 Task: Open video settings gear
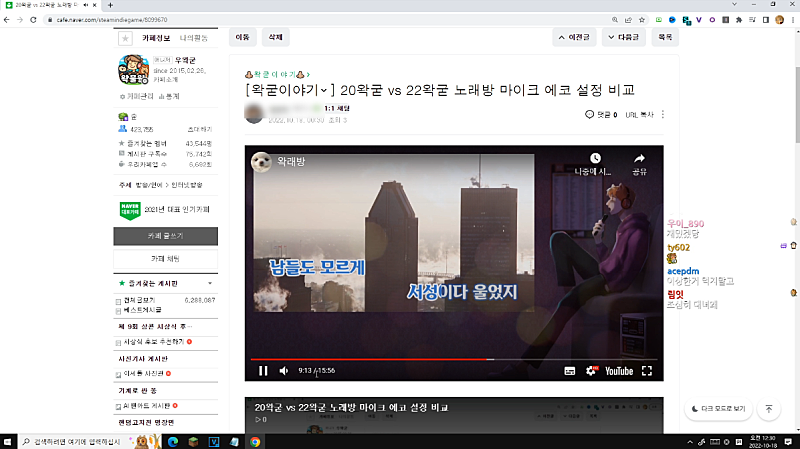tap(591, 371)
